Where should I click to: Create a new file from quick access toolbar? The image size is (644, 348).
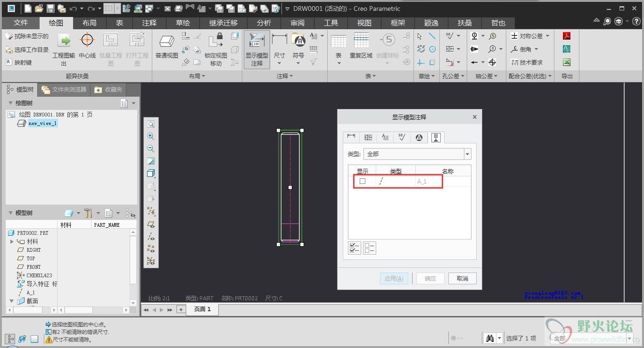[x=28, y=8]
